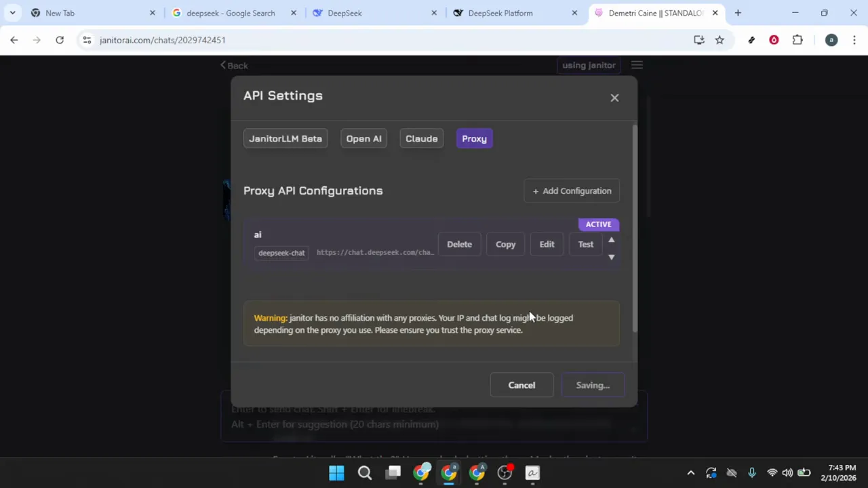Screen dimensions: 868x488
Task: Click the chat message input field
Action: [x=434, y=417]
